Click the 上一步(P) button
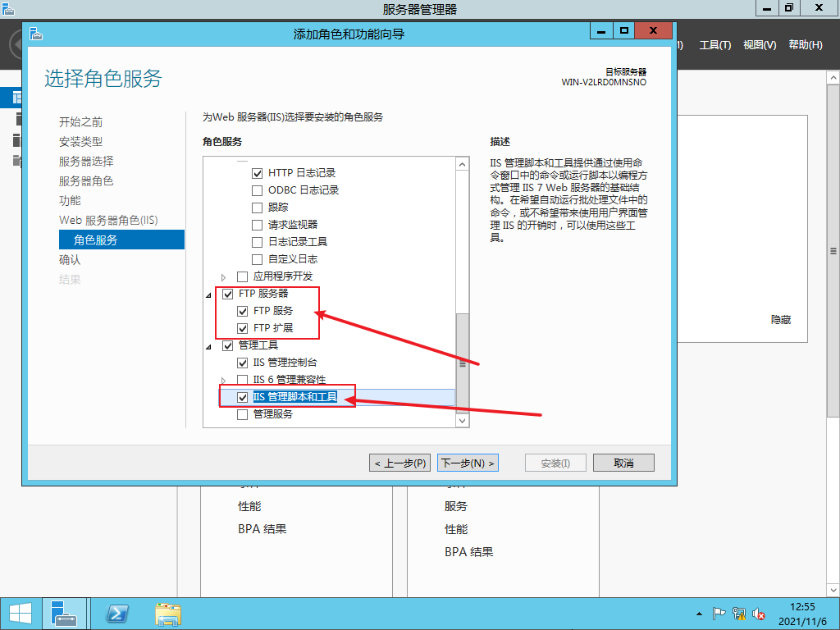 [399, 463]
